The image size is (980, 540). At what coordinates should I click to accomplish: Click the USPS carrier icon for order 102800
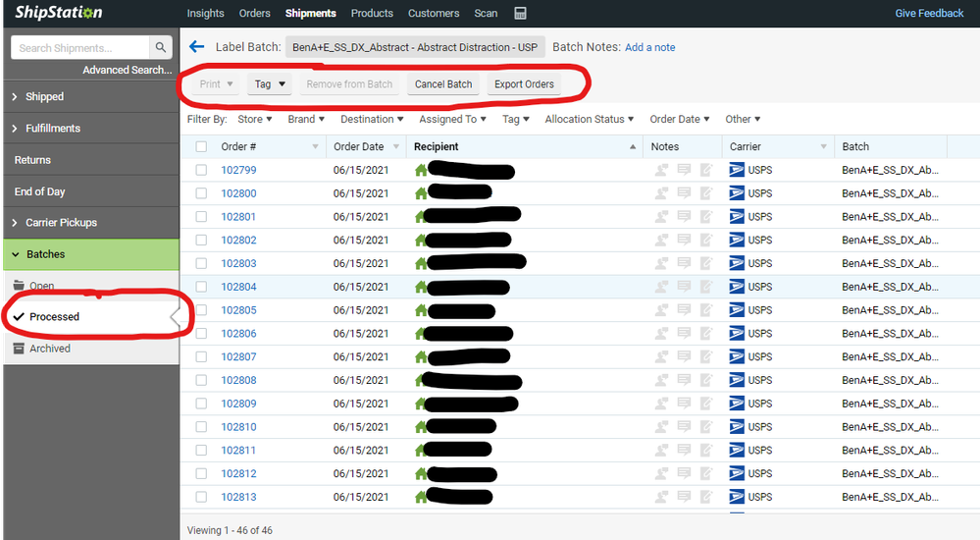(737, 193)
